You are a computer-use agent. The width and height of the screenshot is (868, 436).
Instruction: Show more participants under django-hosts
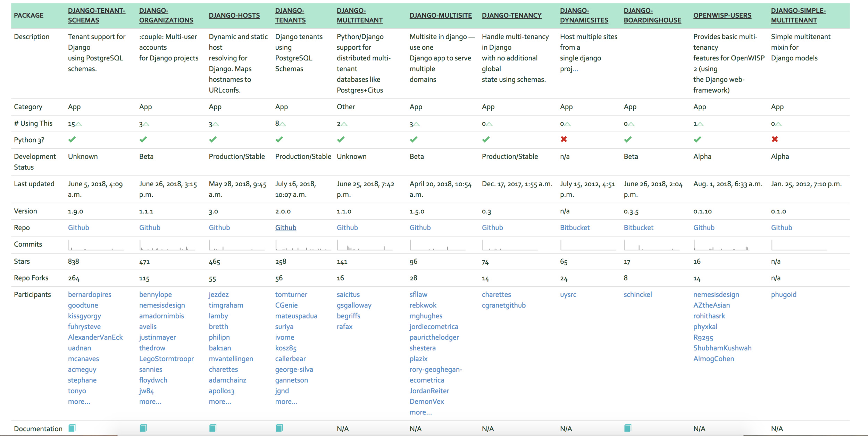[x=220, y=401]
